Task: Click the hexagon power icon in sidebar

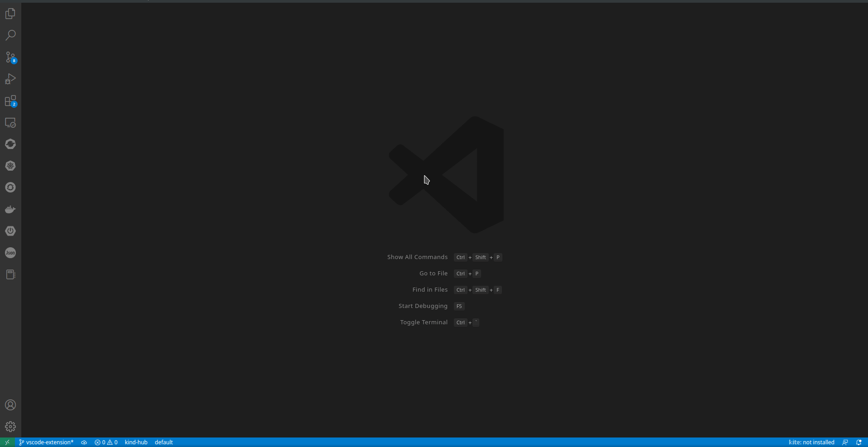Action: point(10,231)
